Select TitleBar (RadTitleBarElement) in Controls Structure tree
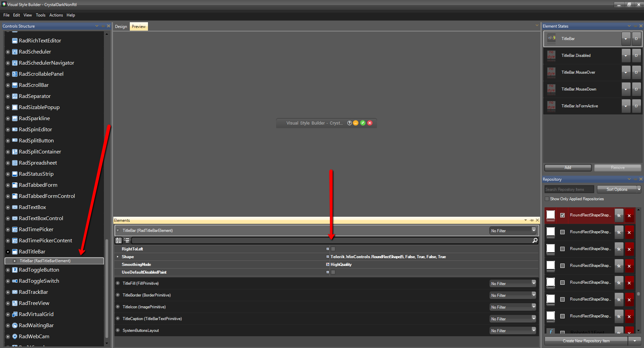The height and width of the screenshot is (348, 644). click(54, 261)
